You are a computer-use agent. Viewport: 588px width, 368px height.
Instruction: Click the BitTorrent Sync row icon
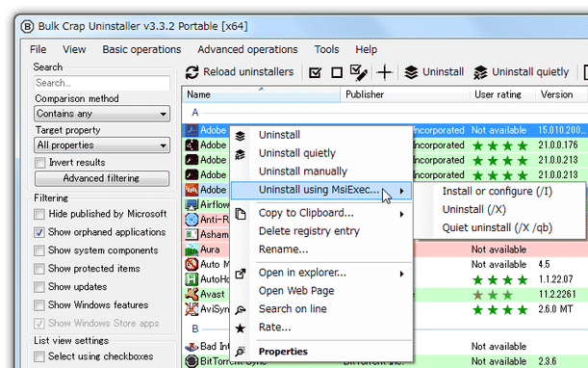(x=192, y=361)
